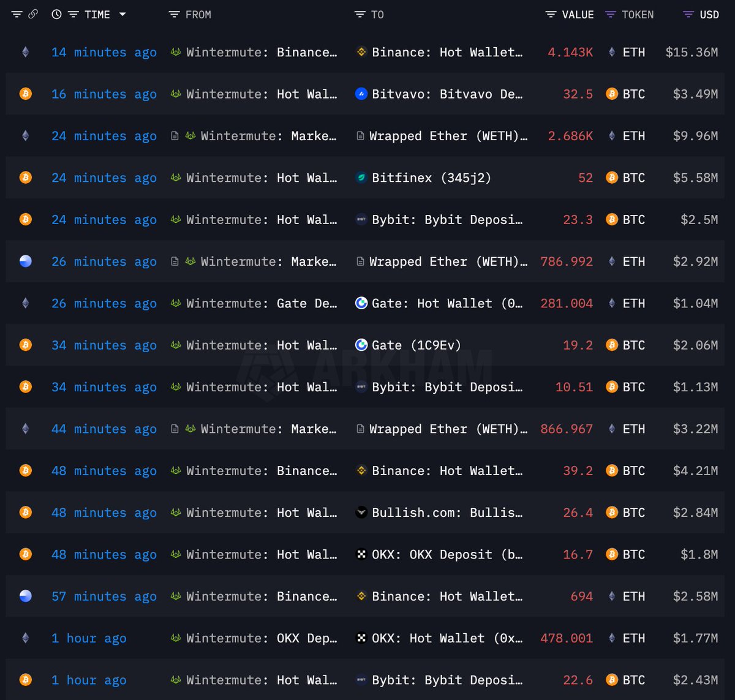
Task: Open the TIME column filter
Action: tap(73, 14)
